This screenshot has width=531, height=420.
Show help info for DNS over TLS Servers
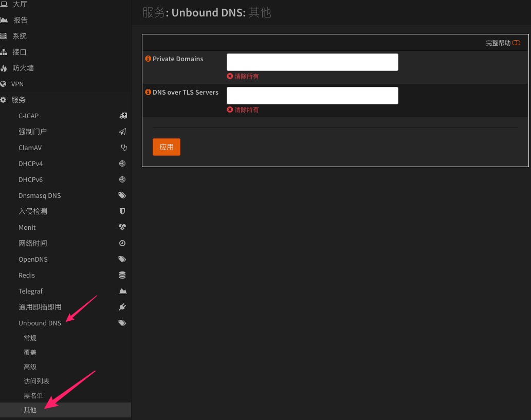pyautogui.click(x=149, y=93)
